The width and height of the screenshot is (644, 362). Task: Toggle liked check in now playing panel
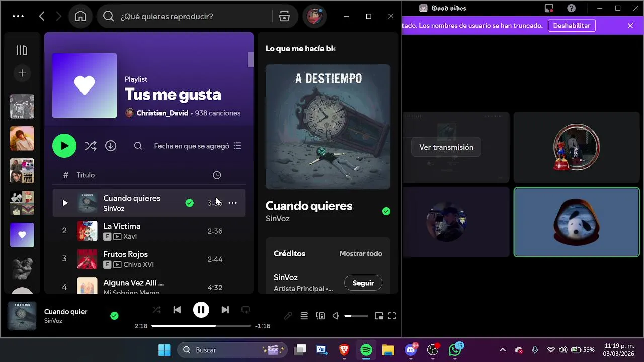(386, 211)
